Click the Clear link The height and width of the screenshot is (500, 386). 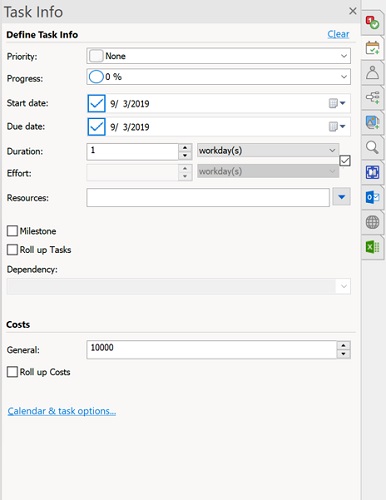(x=338, y=34)
